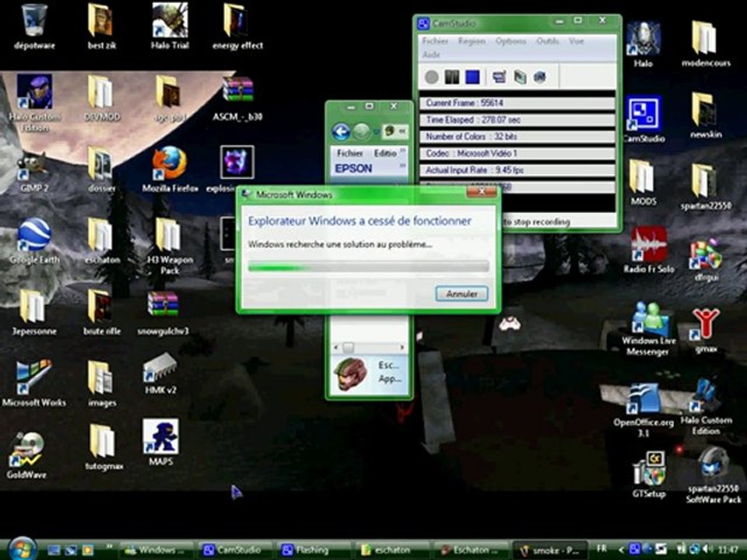Select the Radio Fr Solo shortcut
The height and width of the screenshot is (560, 747).
(x=649, y=250)
